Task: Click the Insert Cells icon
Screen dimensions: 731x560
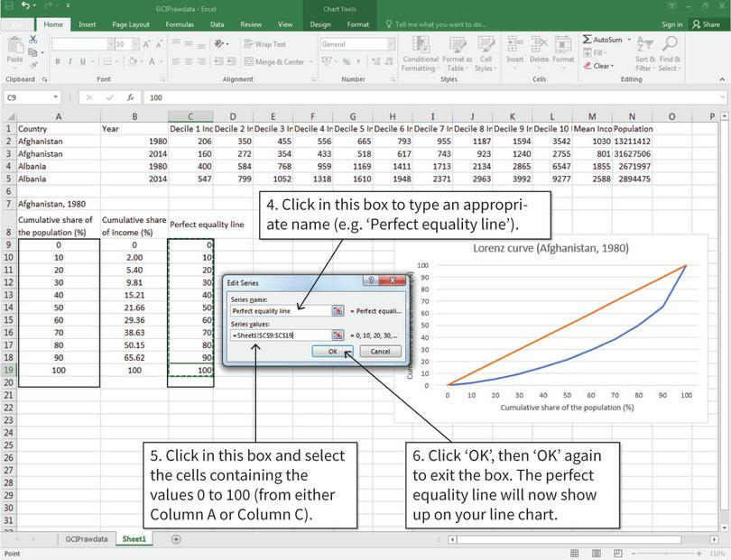Action: tap(512, 44)
